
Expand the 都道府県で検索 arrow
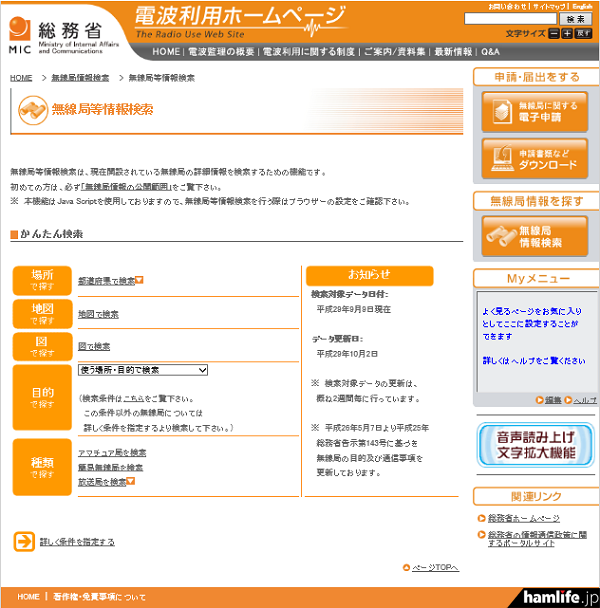[140, 280]
